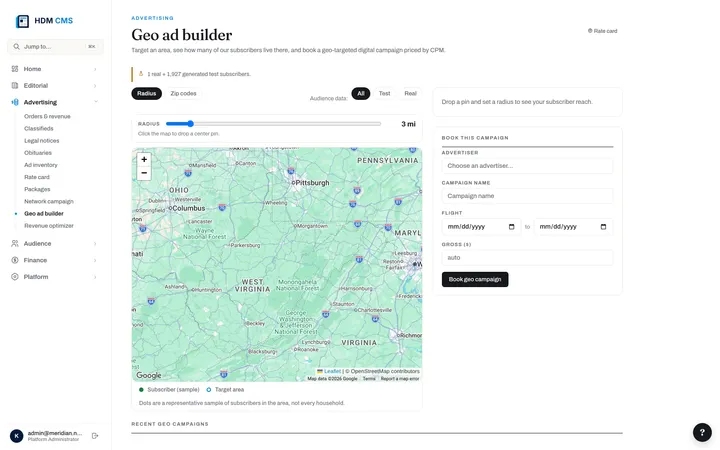Set audience data to Test

click(x=384, y=93)
